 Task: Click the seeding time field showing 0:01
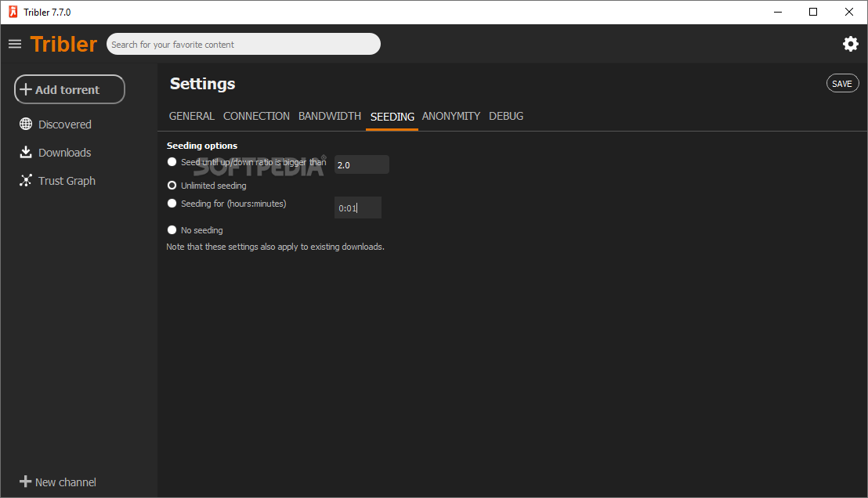pyautogui.click(x=357, y=208)
